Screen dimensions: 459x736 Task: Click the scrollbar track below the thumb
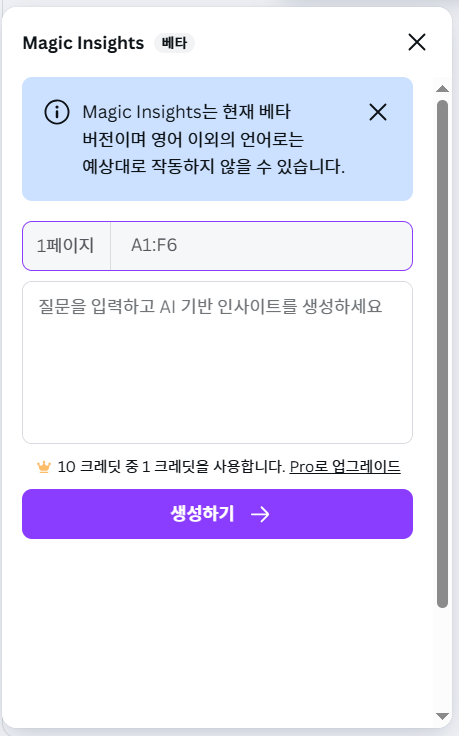click(442, 659)
